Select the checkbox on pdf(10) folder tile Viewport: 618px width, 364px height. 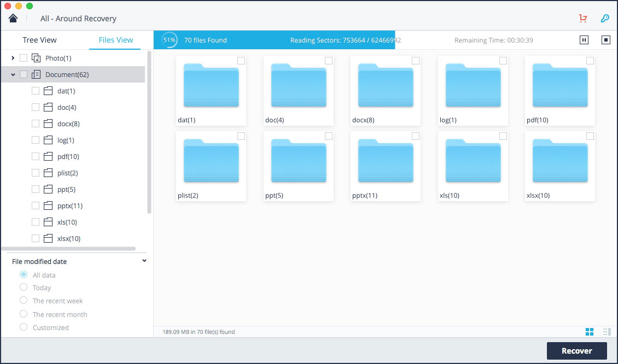pos(590,61)
